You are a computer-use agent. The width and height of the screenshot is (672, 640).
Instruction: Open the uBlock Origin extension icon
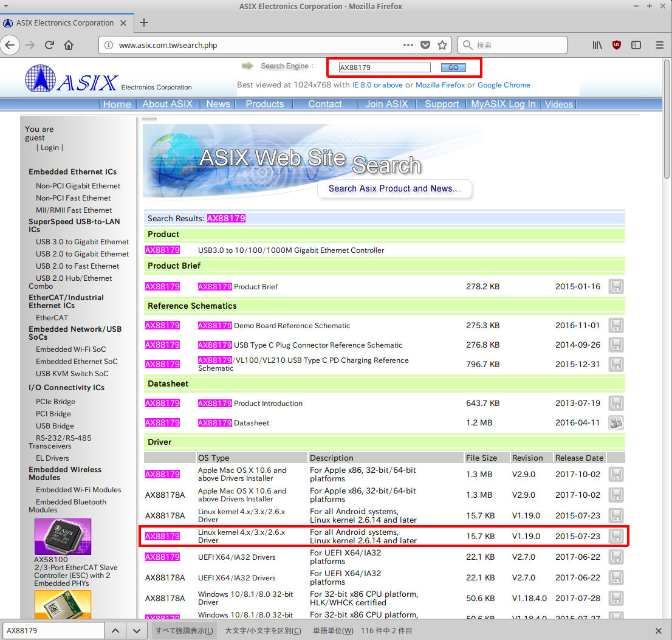click(617, 44)
